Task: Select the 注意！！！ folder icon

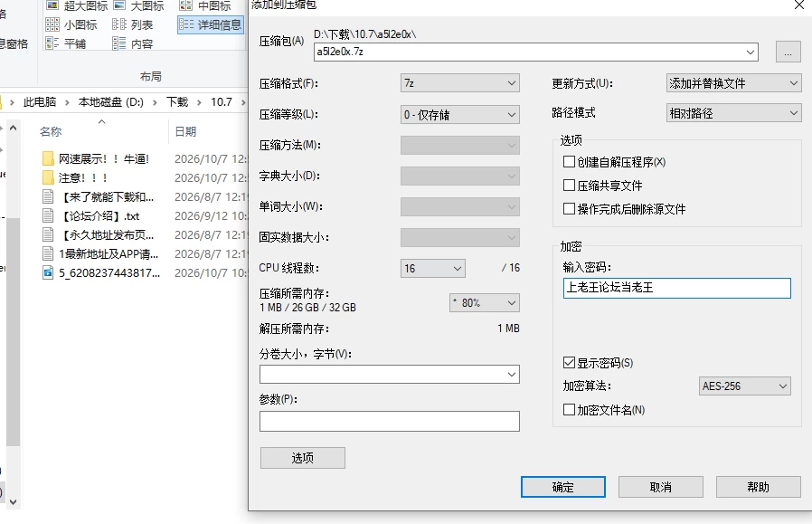Action: (48, 177)
